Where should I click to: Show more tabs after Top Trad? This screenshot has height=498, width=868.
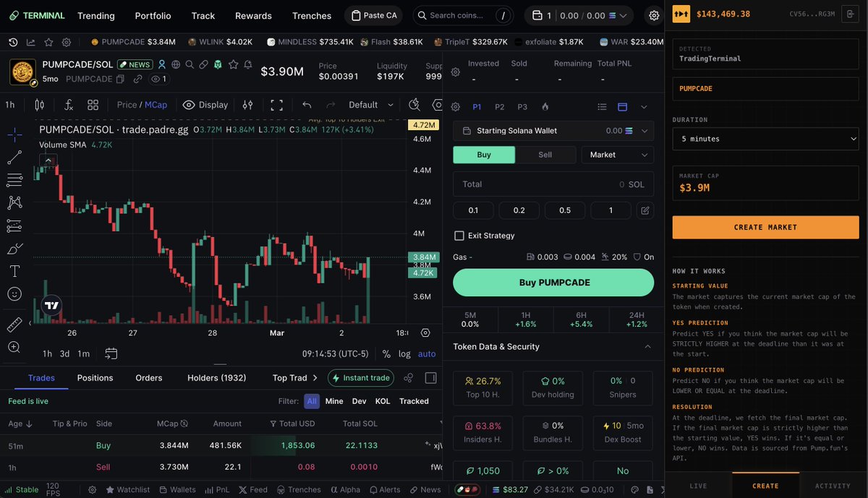(315, 377)
